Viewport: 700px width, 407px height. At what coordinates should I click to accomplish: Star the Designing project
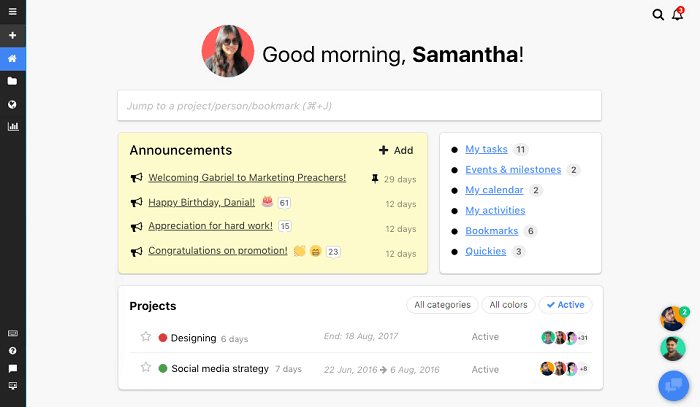coord(145,338)
